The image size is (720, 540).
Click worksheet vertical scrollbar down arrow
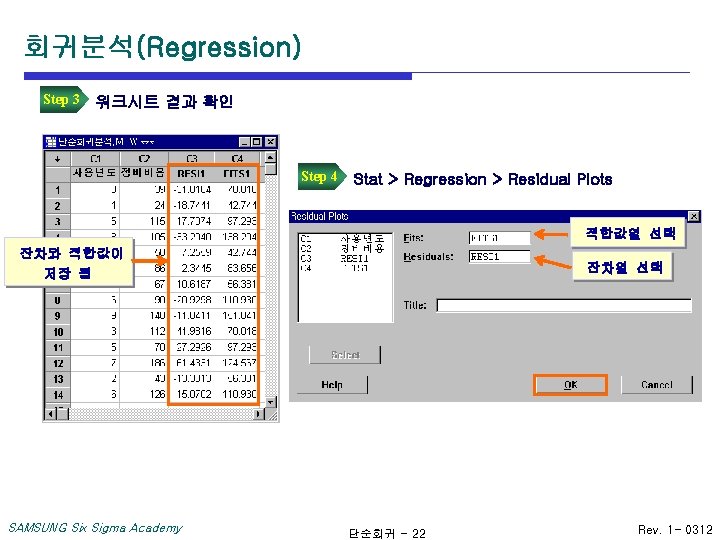[271, 402]
